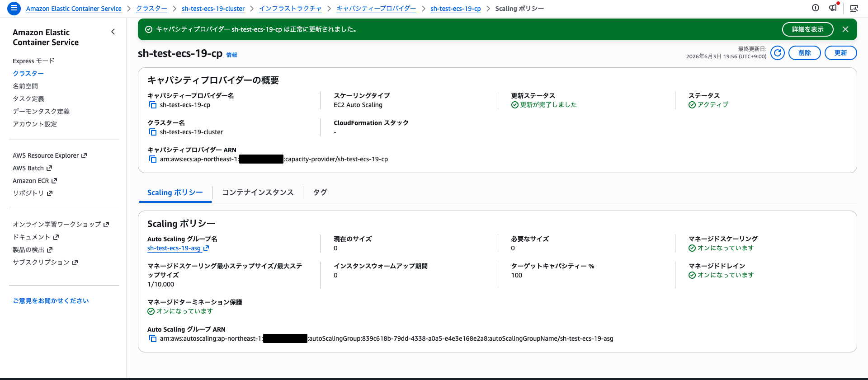Viewport: 868px width, 380px height.
Task: Open the announcements megaphone icon
Action: pyautogui.click(x=833, y=8)
